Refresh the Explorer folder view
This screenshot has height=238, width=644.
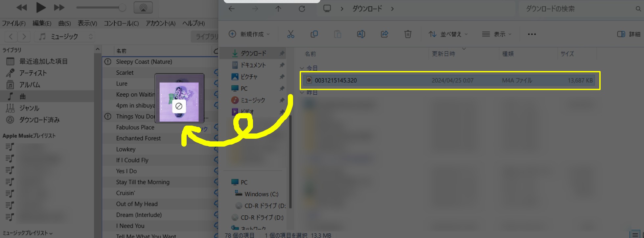302,9
